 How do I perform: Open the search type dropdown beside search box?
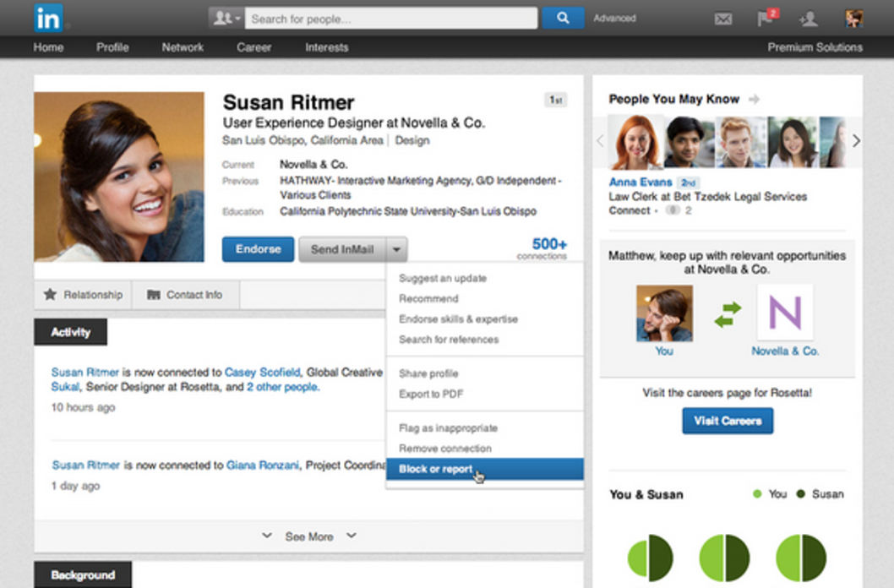[x=226, y=18]
